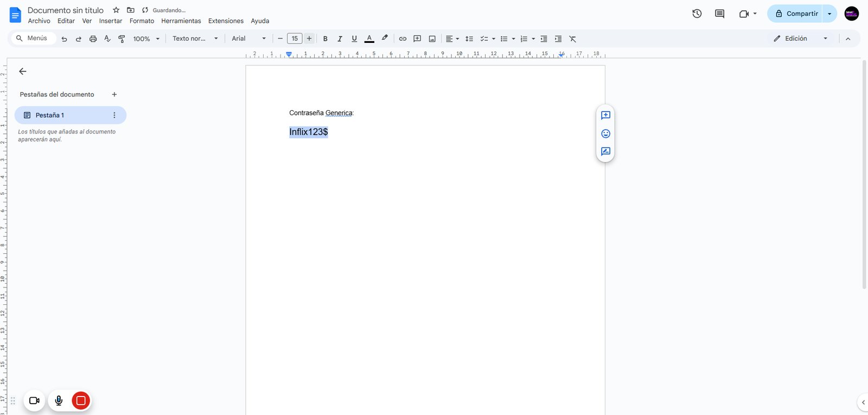Open the Archivo menu

tap(39, 21)
